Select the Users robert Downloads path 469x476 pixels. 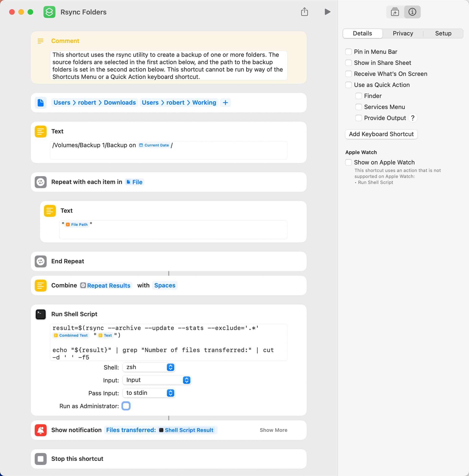coord(95,103)
